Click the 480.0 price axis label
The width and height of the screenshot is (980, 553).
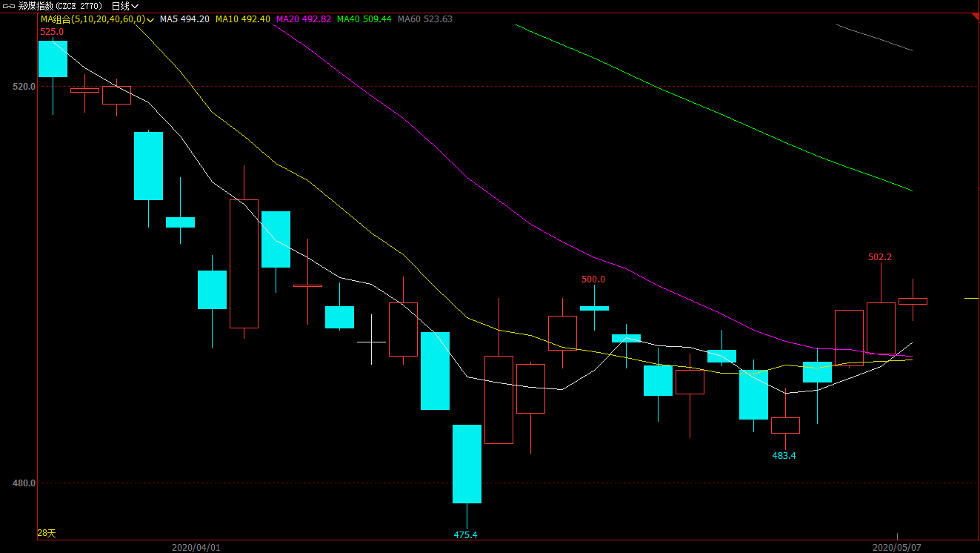24,483
